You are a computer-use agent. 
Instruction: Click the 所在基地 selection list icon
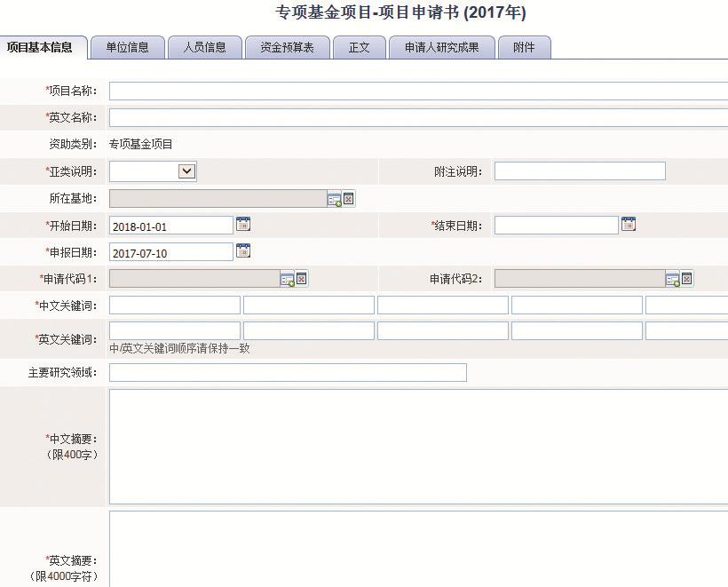tap(334, 199)
